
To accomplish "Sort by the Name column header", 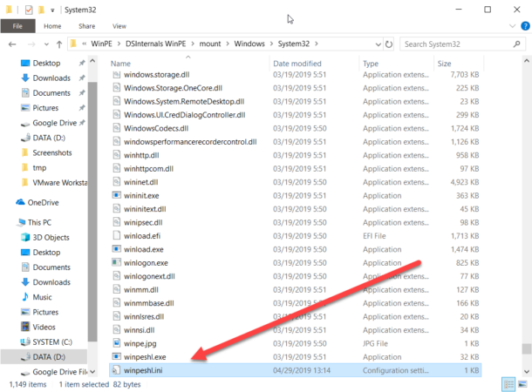I will coord(120,64).
